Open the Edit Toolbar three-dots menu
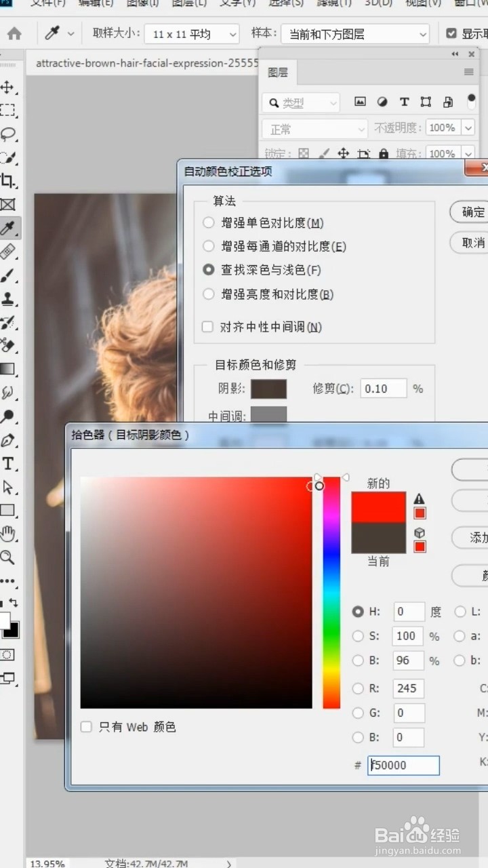Image resolution: width=488 pixels, height=868 pixels. click(8, 581)
